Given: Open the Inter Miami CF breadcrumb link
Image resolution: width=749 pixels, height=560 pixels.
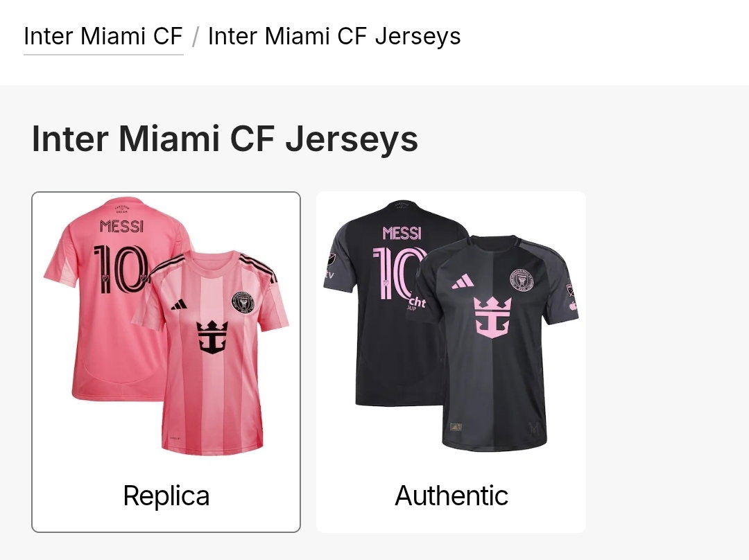Looking at the screenshot, I should click(x=103, y=36).
